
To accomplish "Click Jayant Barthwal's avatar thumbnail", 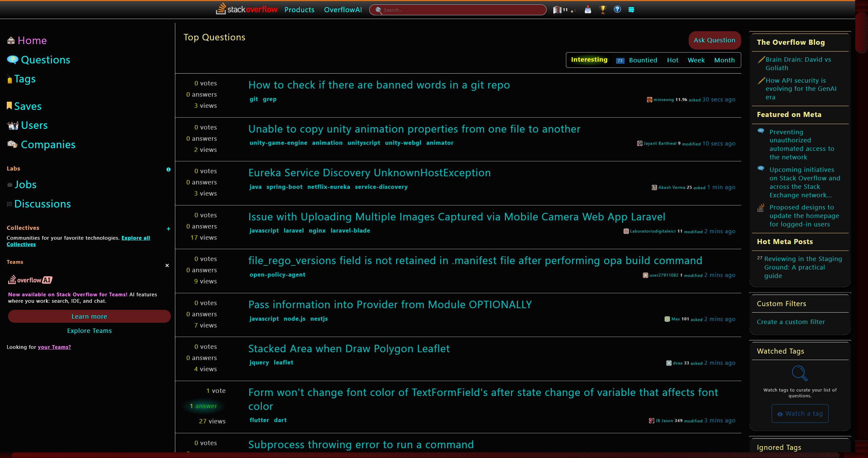I will [x=640, y=143].
